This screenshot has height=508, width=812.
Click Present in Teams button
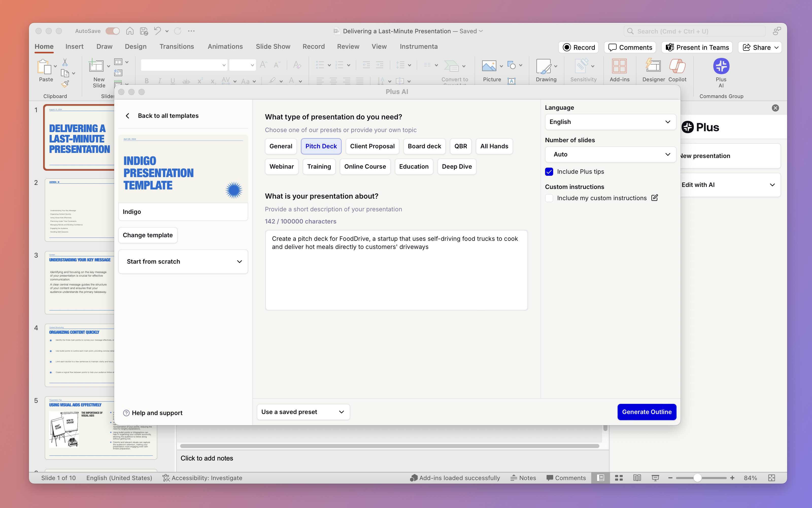(x=697, y=47)
